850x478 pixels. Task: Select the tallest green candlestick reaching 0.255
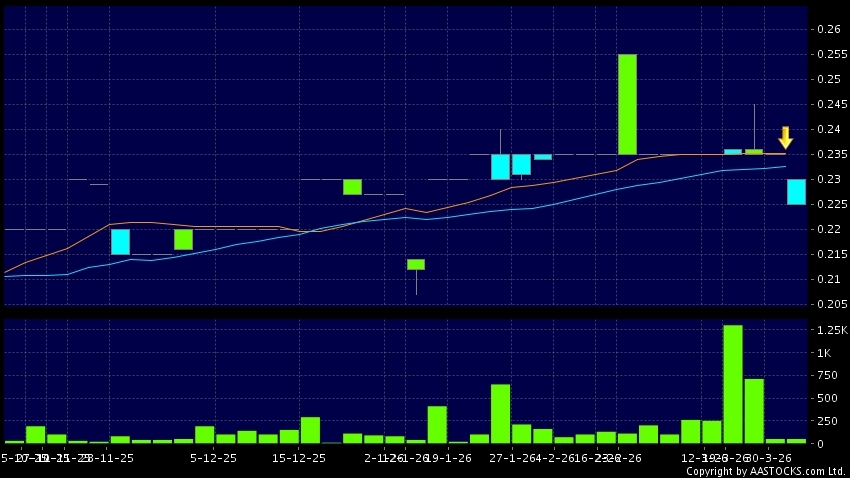(x=627, y=104)
